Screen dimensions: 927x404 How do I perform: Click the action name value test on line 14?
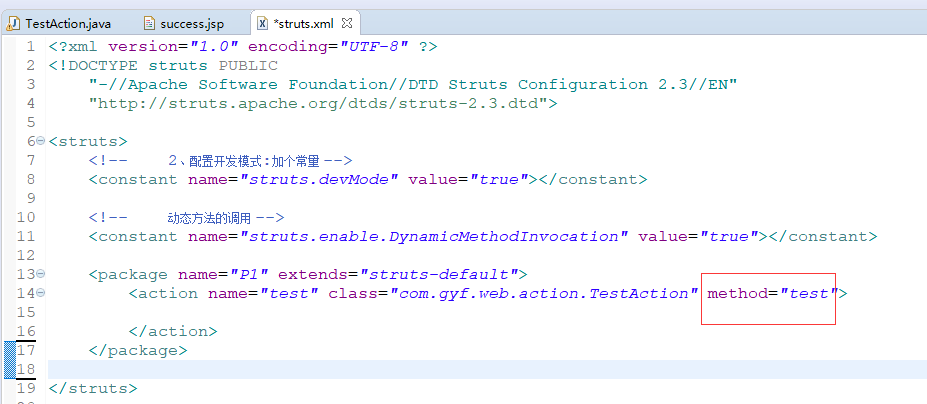pyautogui.click(x=289, y=293)
